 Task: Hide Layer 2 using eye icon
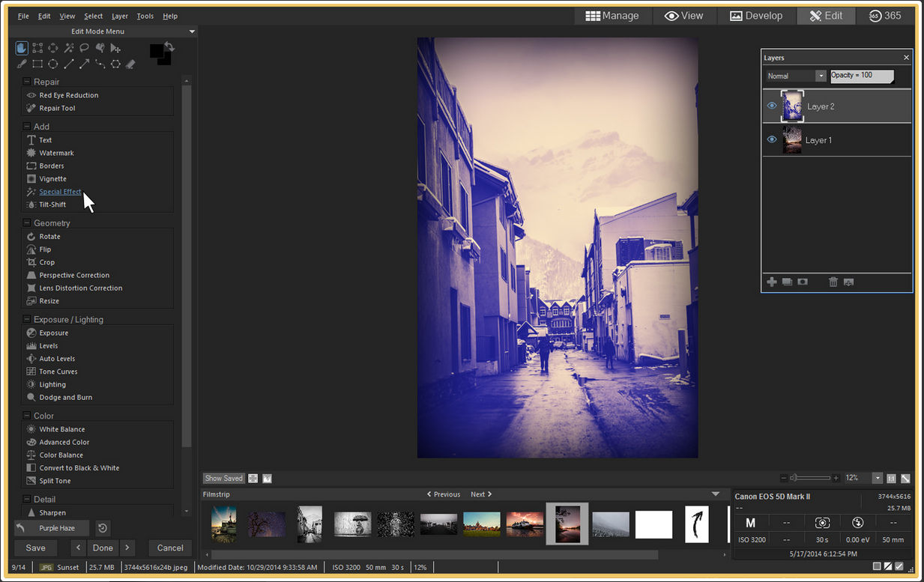point(772,106)
